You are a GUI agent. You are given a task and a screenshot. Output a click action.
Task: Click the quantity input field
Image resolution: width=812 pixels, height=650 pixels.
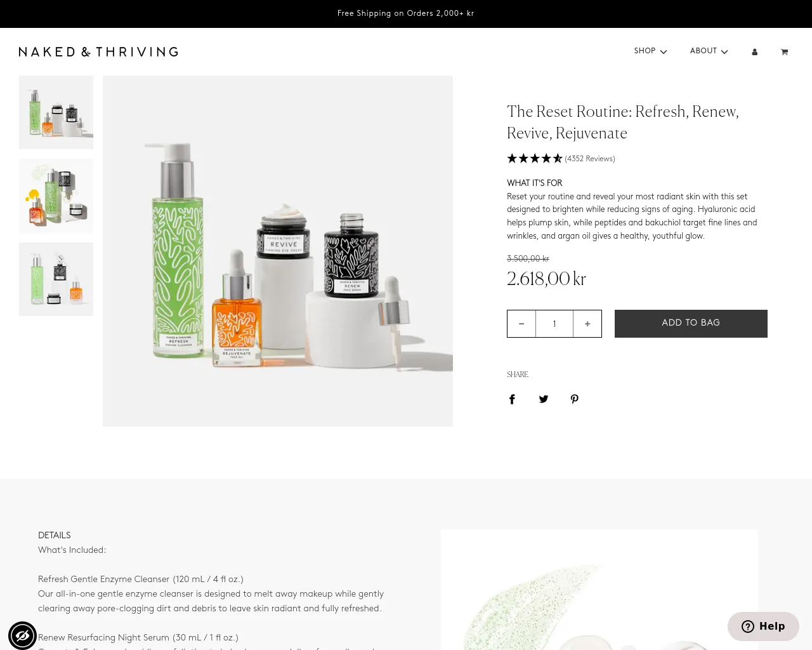(554, 324)
